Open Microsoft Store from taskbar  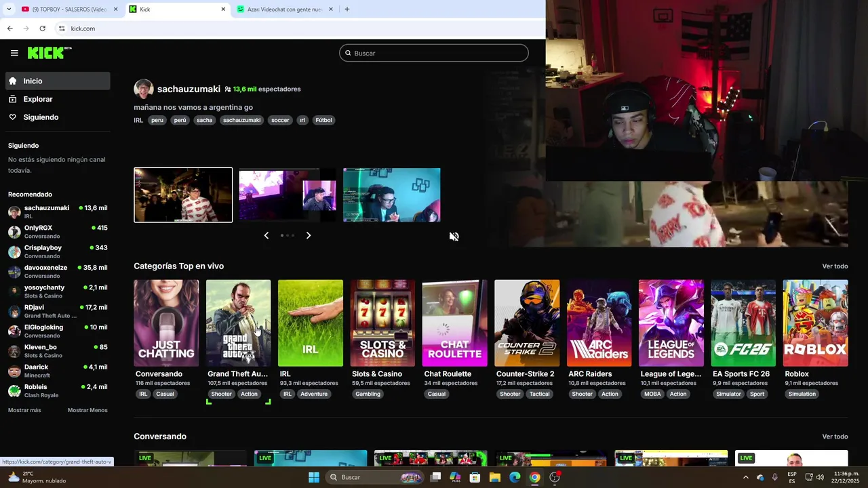point(475,477)
